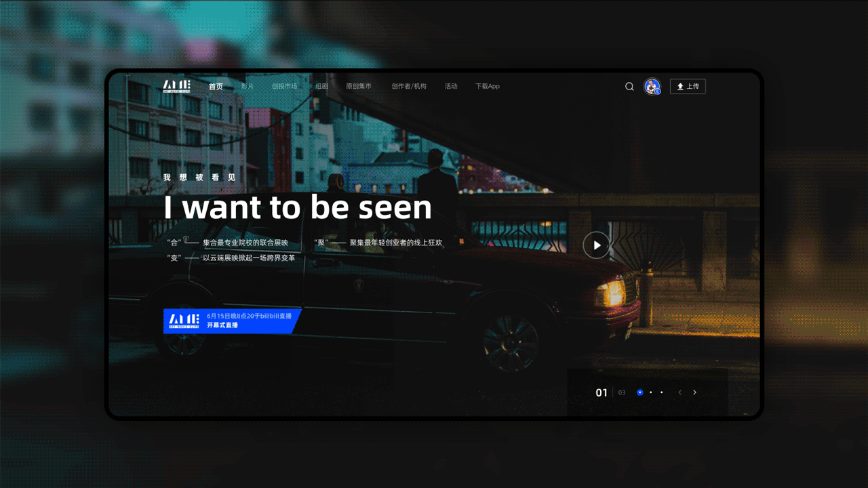Screen dimensions: 868x488
Task: Click the 01 slide counter number
Action: tap(601, 392)
